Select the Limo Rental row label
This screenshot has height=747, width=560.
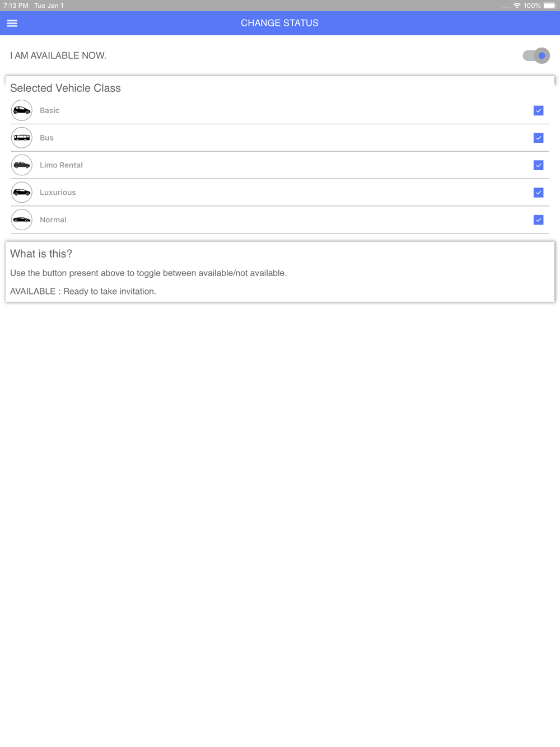point(61,165)
